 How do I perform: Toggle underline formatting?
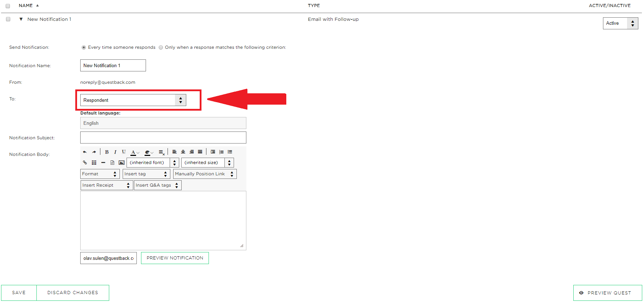124,152
